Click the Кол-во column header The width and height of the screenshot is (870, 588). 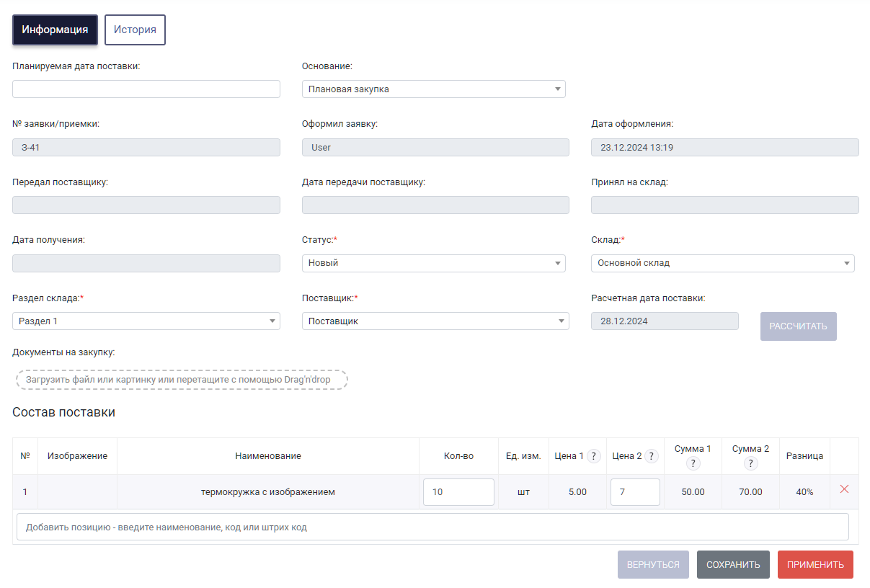(x=458, y=456)
